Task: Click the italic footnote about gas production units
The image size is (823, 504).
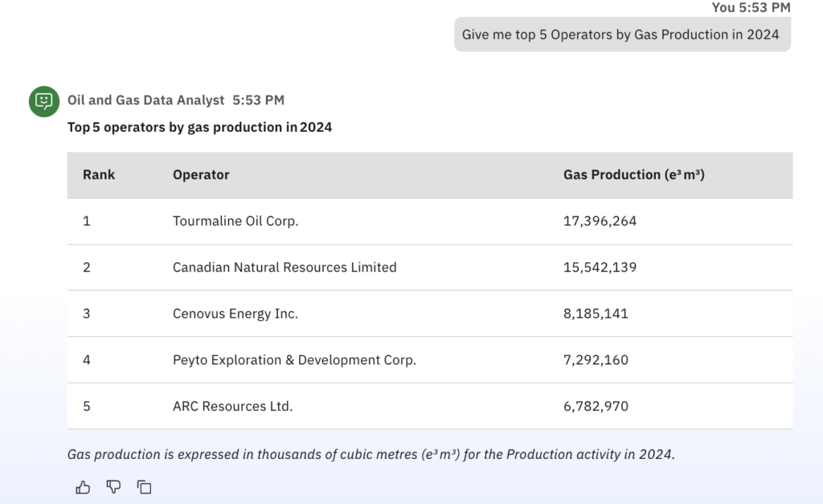Action: (x=371, y=454)
